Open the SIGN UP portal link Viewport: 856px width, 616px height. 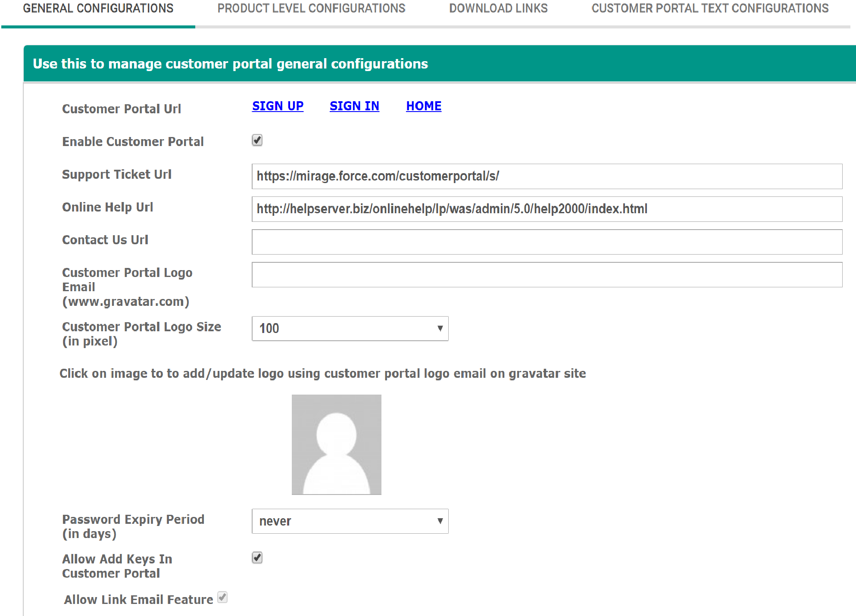click(x=278, y=106)
